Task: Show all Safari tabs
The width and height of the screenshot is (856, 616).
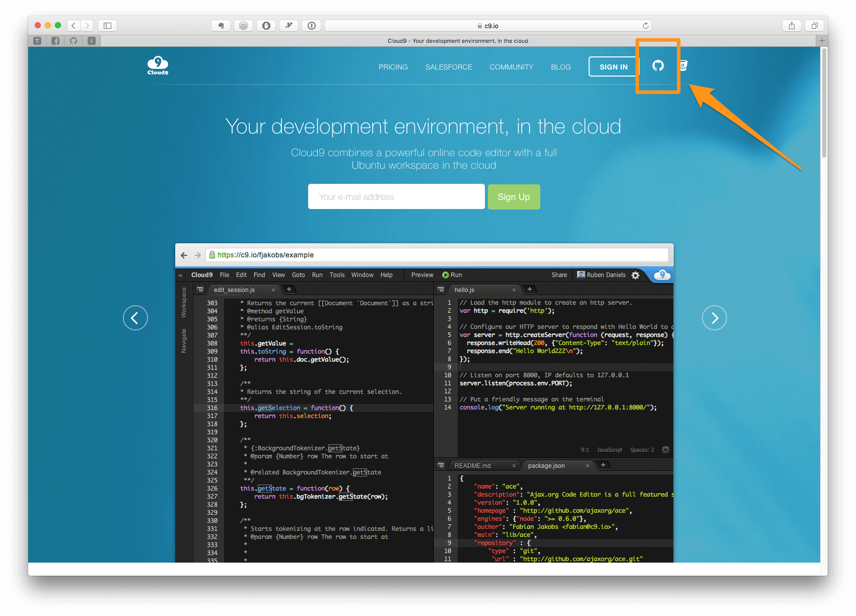Action: pos(814,25)
